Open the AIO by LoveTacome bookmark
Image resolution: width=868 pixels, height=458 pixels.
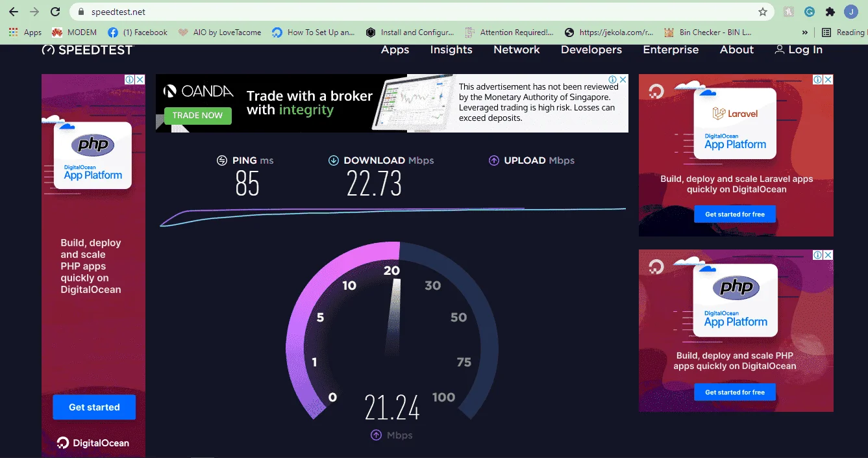click(219, 32)
